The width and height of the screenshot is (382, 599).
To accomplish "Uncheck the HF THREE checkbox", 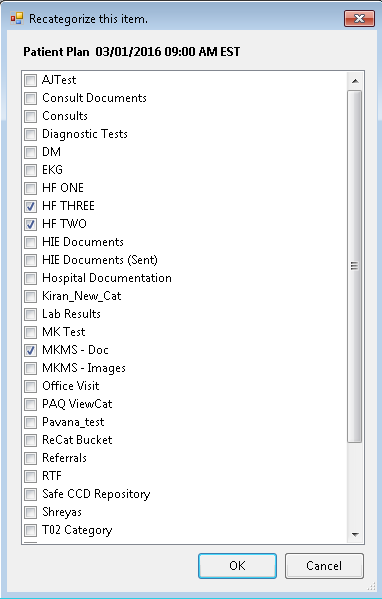I will (31, 206).
